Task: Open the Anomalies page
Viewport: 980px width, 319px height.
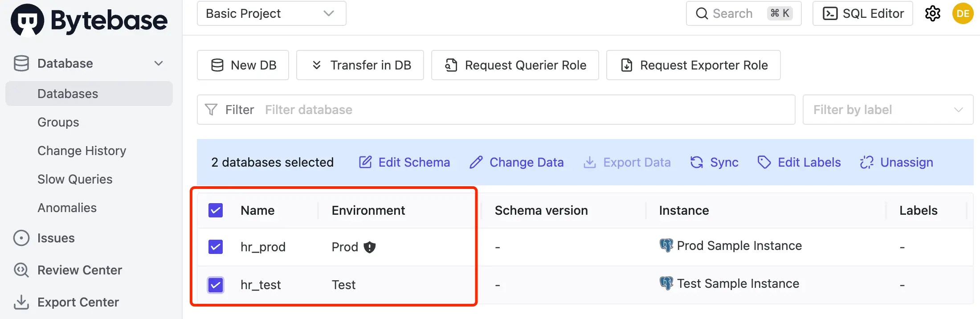Action: (x=66, y=208)
